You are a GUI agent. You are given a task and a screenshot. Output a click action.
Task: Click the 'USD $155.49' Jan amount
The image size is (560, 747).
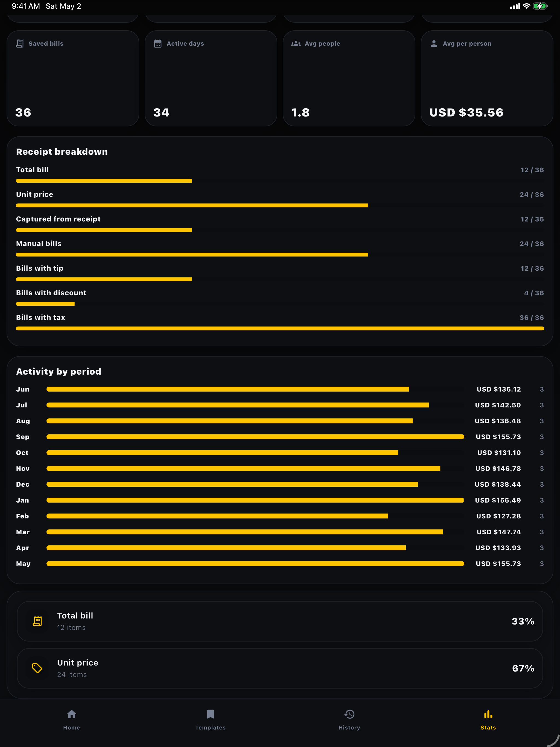(498, 500)
